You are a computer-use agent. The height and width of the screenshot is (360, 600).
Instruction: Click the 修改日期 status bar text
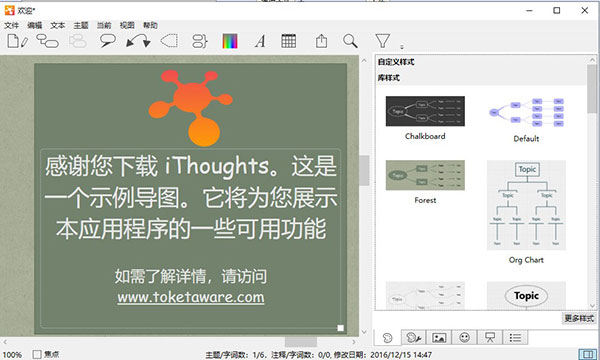coord(383,355)
